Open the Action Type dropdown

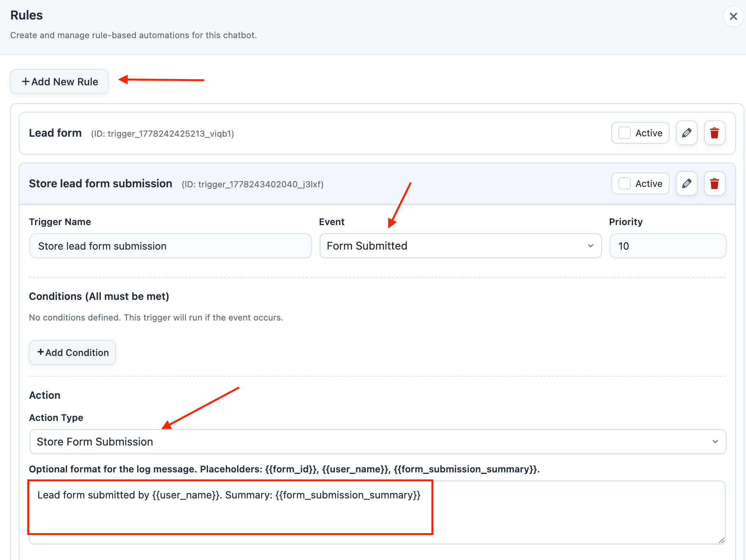pyautogui.click(x=378, y=442)
